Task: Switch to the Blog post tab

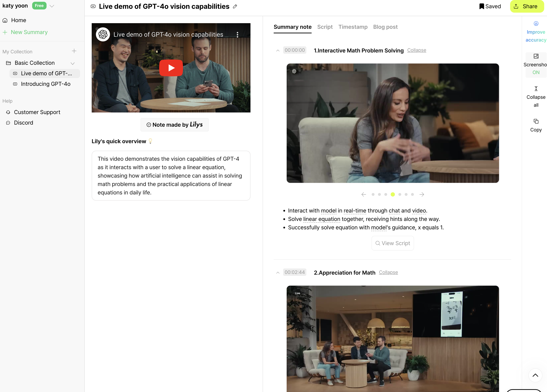Action: (x=385, y=27)
